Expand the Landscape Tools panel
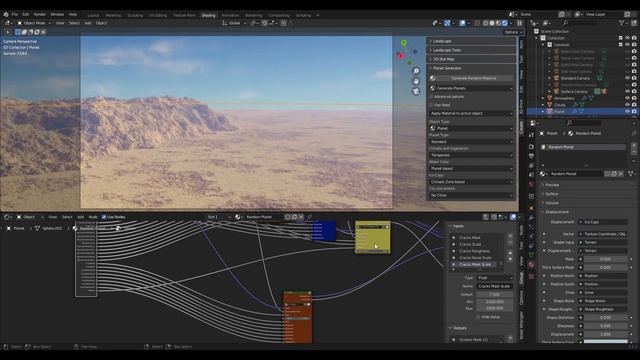Image resolution: width=640 pixels, height=360 pixels. coord(471,50)
